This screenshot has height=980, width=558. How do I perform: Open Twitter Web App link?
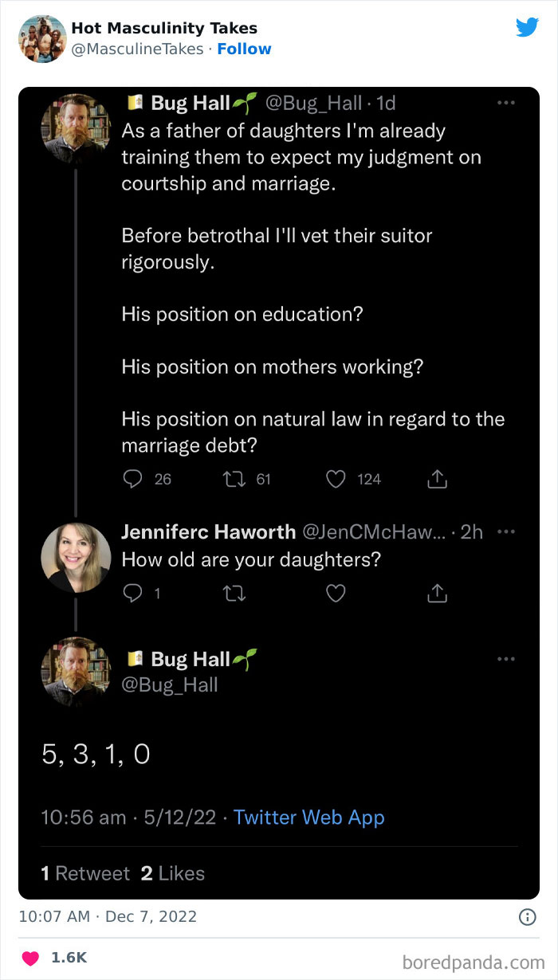pyautogui.click(x=308, y=817)
